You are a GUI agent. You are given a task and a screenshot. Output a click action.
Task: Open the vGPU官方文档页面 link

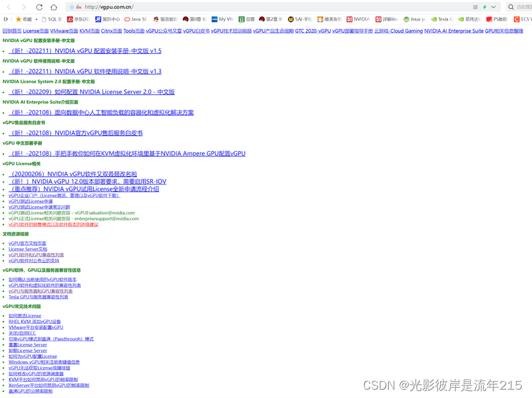(27, 243)
